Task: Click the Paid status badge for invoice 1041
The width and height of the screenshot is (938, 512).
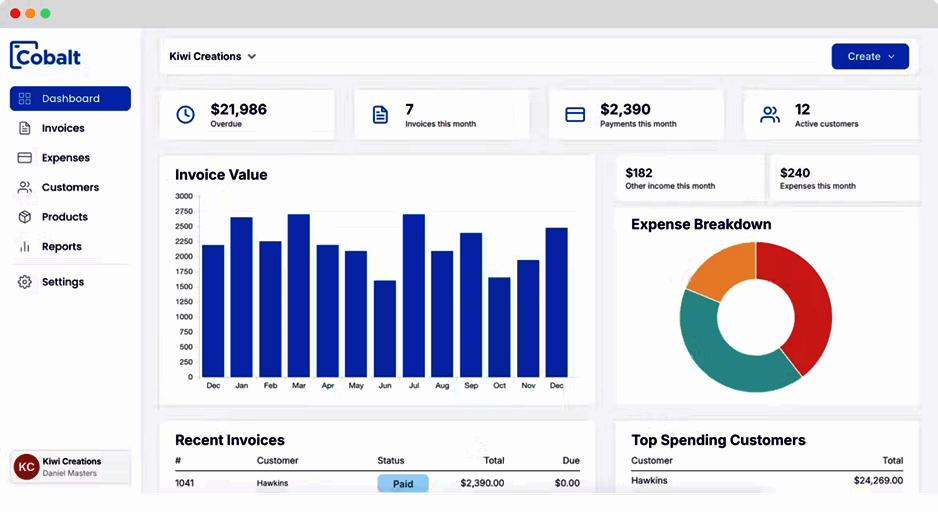Action: 403,483
